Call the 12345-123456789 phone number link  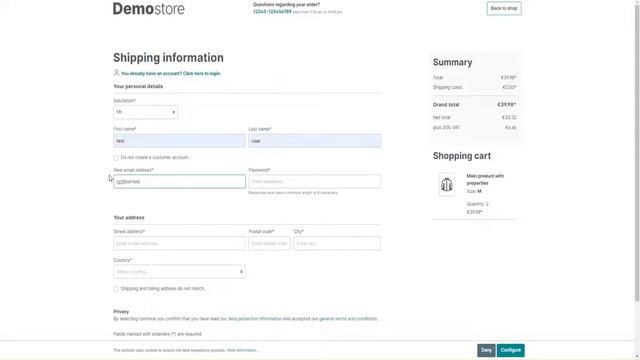click(x=272, y=12)
